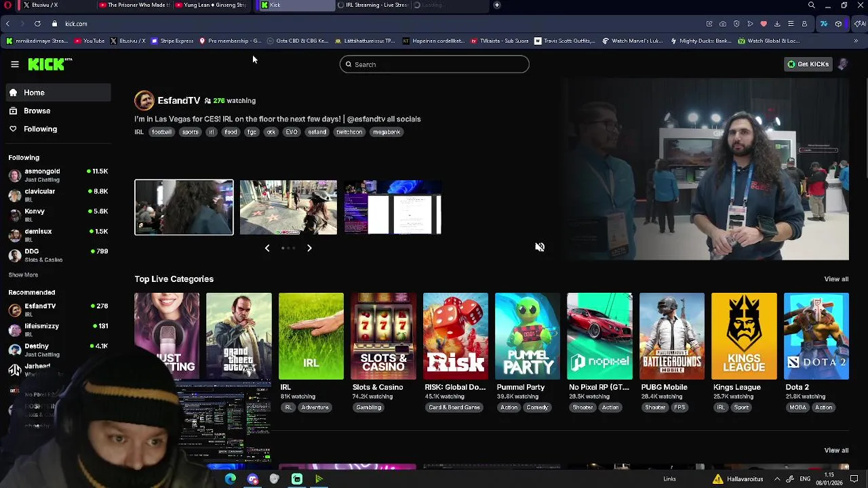Screen dimensions: 868x488
Task: Open Microsoft Edge from the taskbar
Action: click(231, 479)
